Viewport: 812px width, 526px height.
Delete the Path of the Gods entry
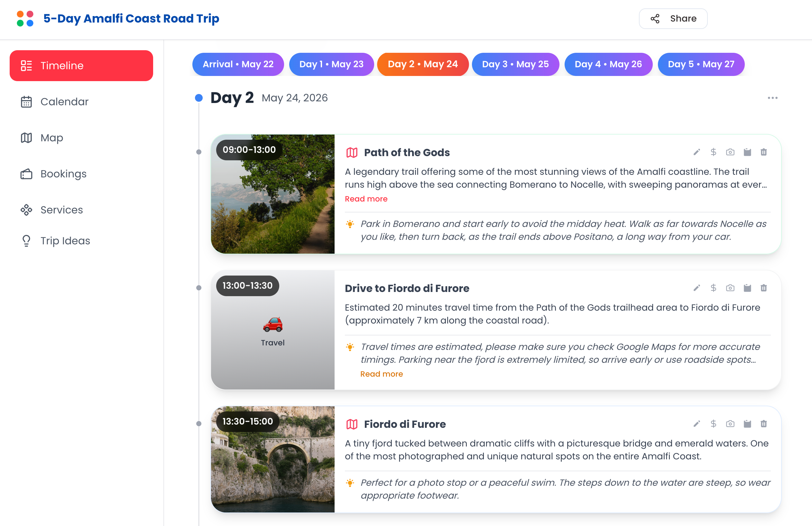[763, 152]
